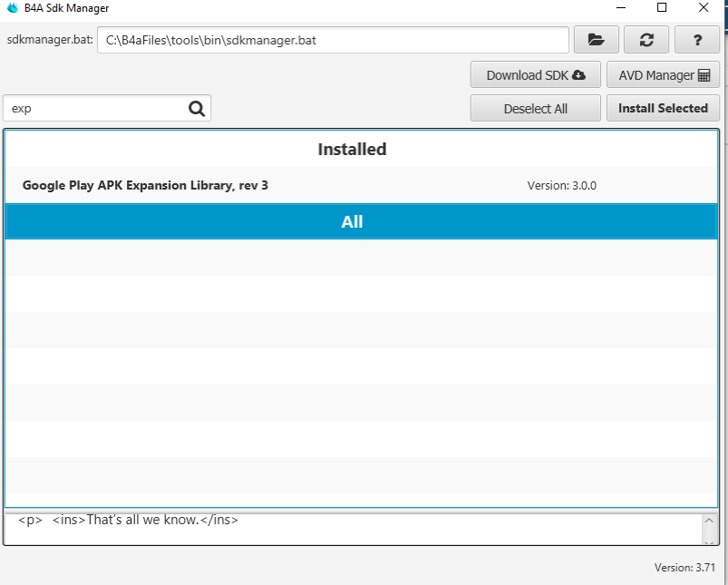Click the blue 'All' section header
The width and height of the screenshot is (728, 585).
pos(361,221)
